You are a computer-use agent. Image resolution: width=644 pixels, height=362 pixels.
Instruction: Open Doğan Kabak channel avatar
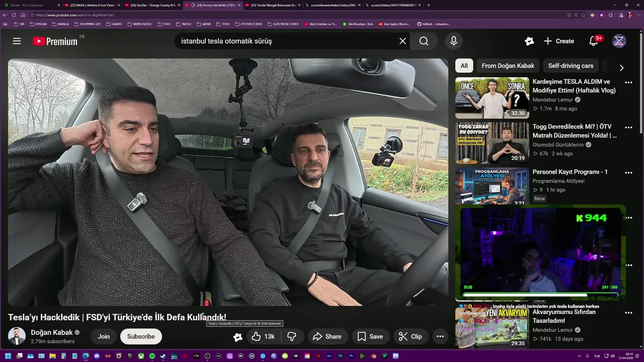point(17,336)
